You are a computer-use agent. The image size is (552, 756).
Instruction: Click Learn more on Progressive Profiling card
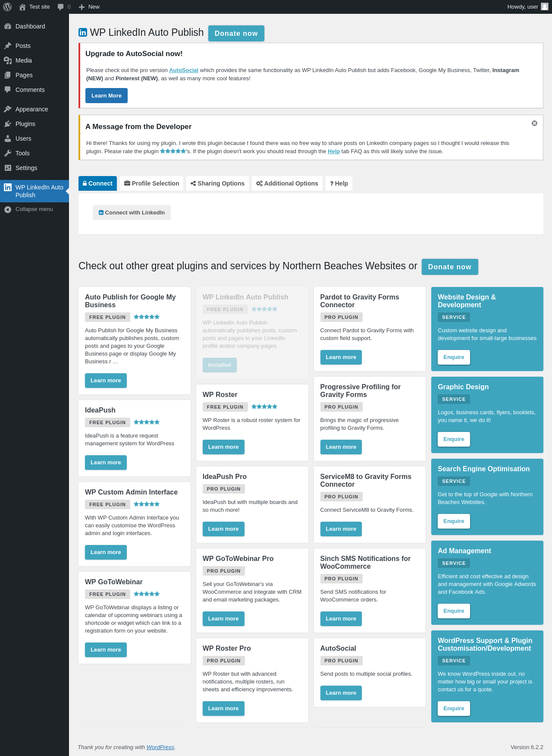[341, 447]
